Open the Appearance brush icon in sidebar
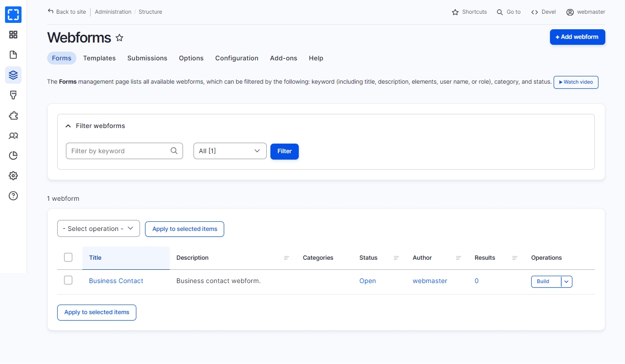The image size is (625, 364). coord(13,95)
